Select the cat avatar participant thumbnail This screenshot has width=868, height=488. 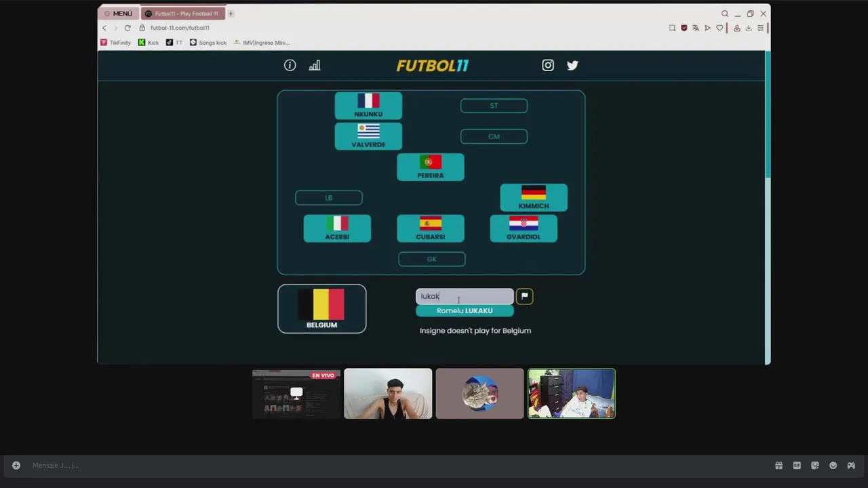[x=480, y=394]
